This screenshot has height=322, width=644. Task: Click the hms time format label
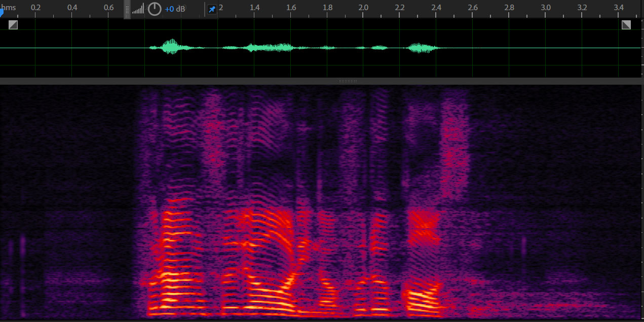[x=9, y=8]
